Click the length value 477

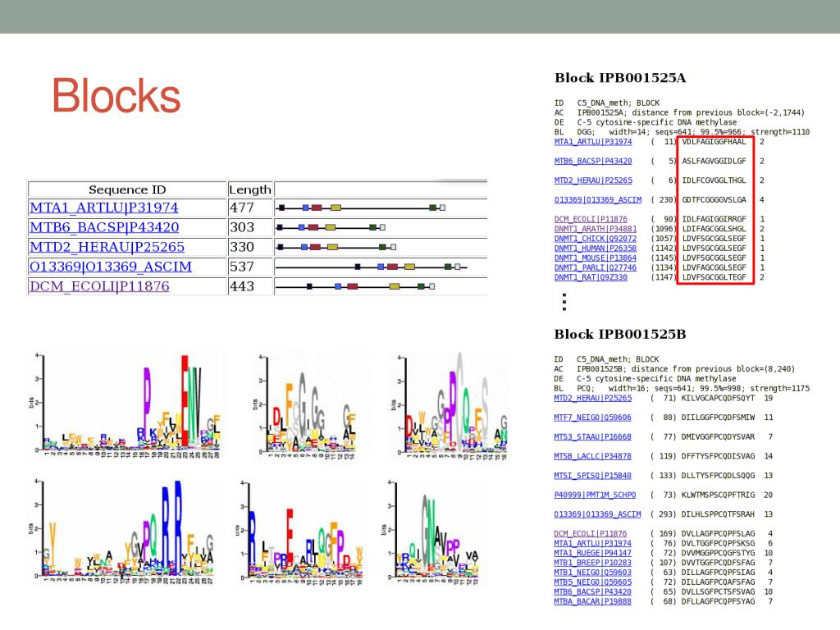click(x=242, y=208)
